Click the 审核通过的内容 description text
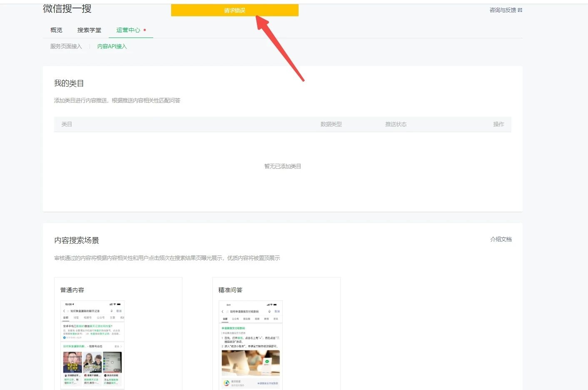 pos(167,258)
